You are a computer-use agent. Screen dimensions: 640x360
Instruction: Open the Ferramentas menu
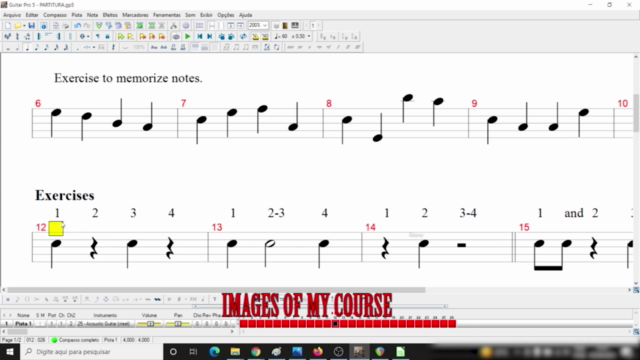167,15
